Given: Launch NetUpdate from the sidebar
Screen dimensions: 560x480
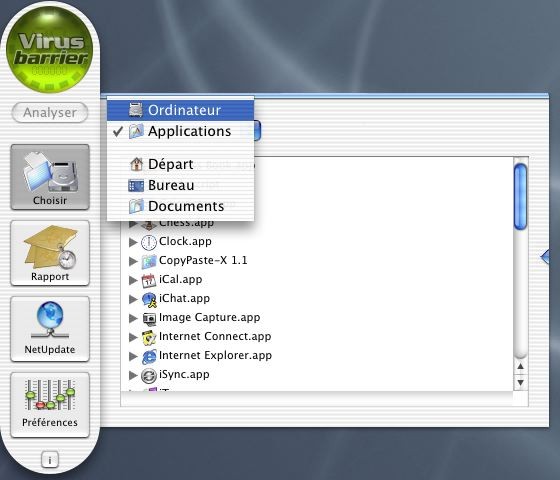Looking at the screenshot, I should click(x=50, y=329).
